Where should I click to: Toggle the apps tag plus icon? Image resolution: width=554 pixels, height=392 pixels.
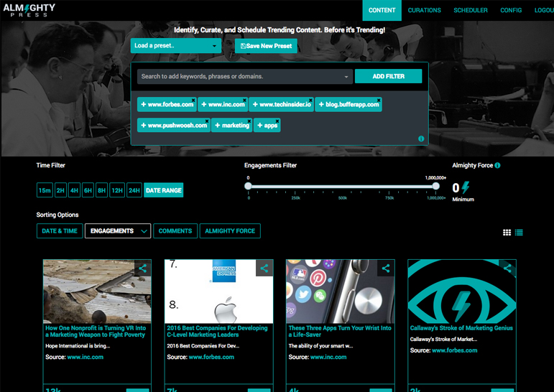pyautogui.click(x=259, y=126)
